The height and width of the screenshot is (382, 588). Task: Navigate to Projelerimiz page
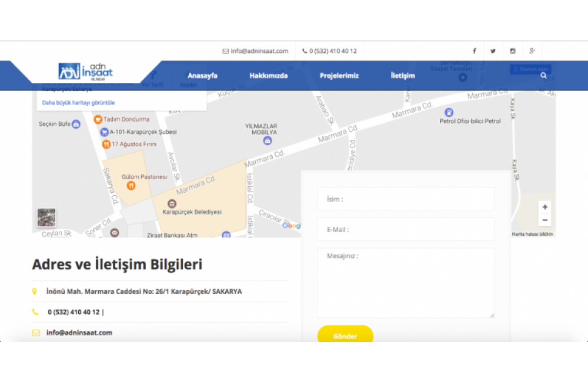click(339, 76)
